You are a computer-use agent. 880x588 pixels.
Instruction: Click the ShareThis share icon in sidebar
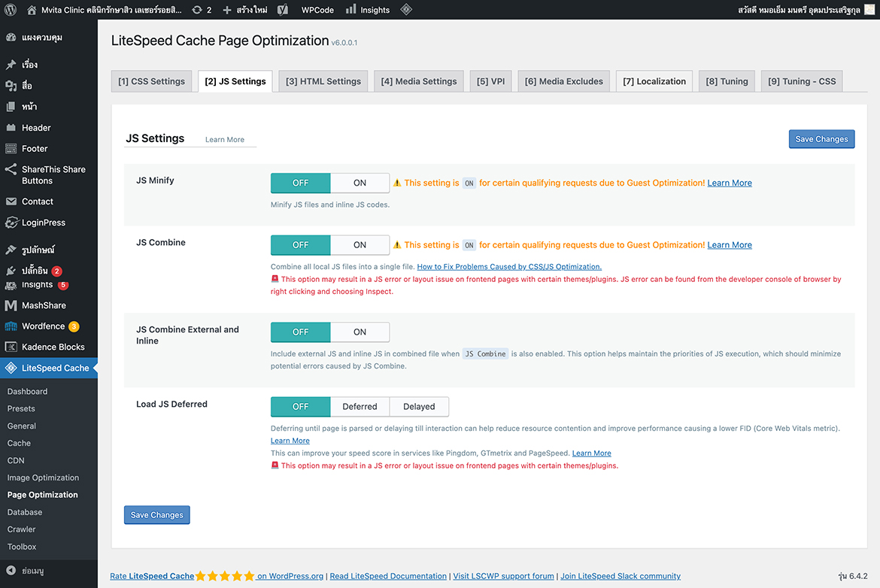tap(11, 169)
